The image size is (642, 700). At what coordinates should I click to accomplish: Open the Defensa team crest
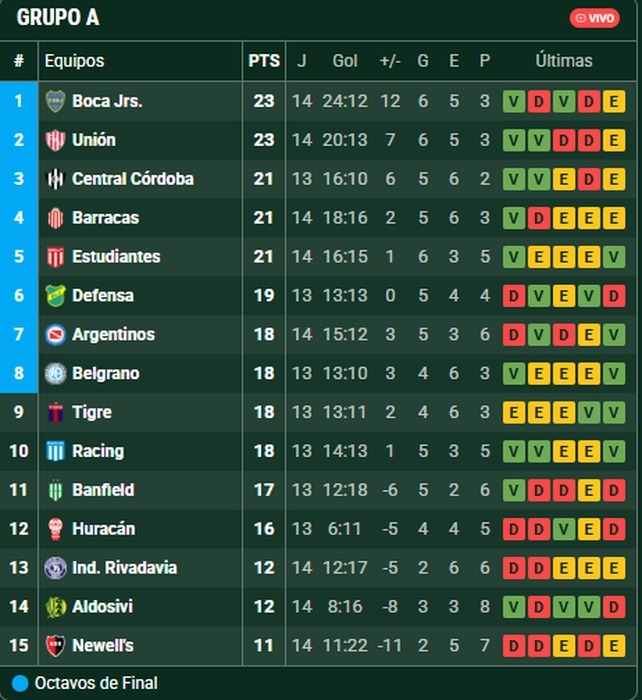(x=56, y=296)
